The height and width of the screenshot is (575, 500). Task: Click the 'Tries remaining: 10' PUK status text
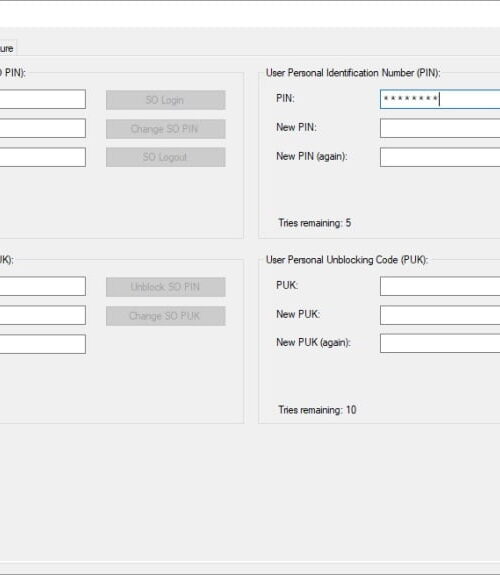317,410
